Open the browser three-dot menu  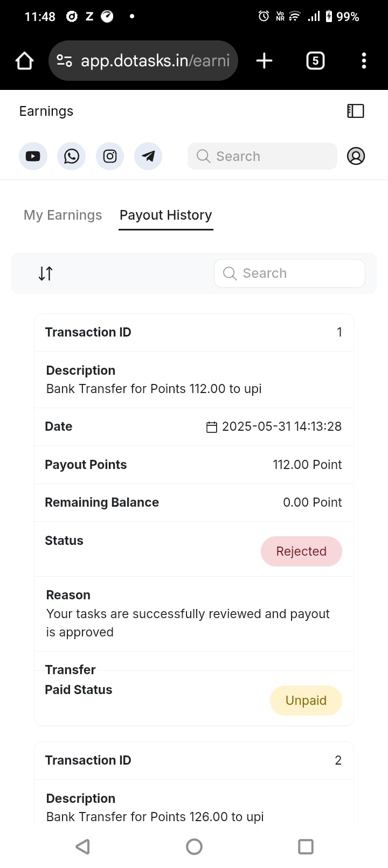pos(364,61)
